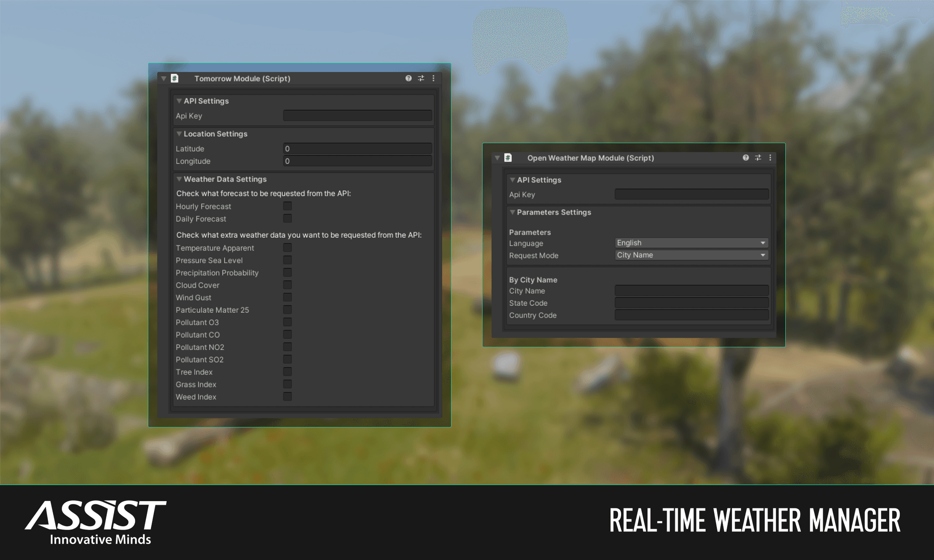This screenshot has height=560, width=934.
Task: Collapse the Location Settings foldout
Action: [x=179, y=134]
